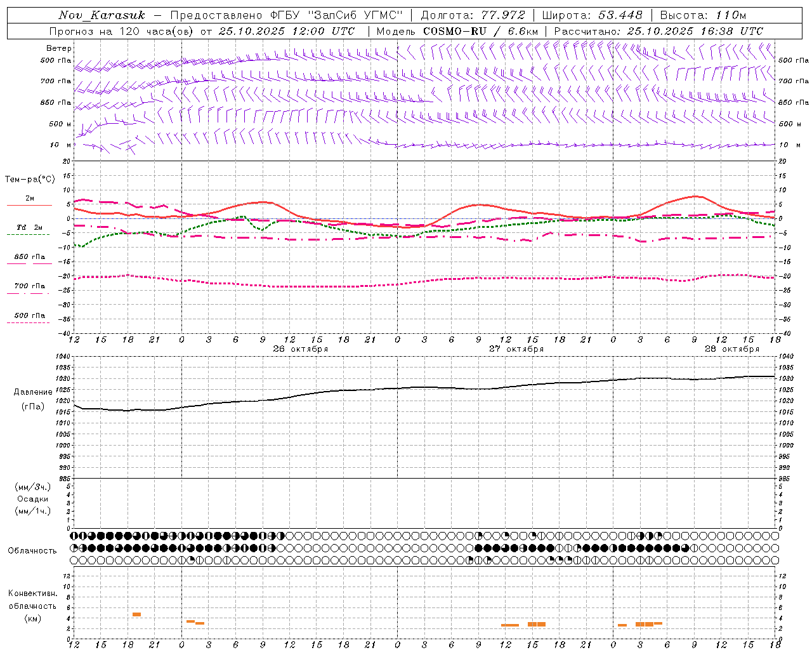Click the '850 гПа' temperature legend label
The image size is (812, 650).
[29, 256]
